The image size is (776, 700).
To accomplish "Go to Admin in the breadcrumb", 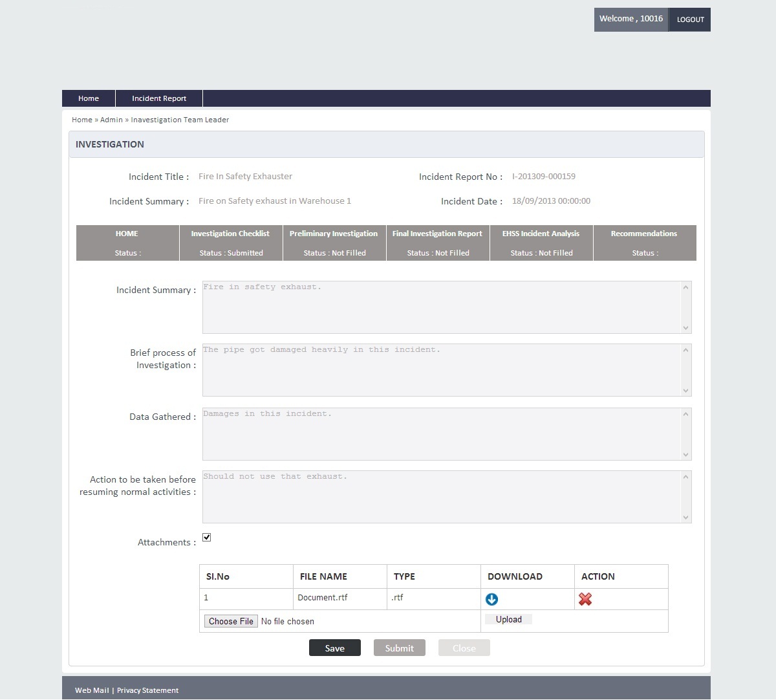I will 111,120.
